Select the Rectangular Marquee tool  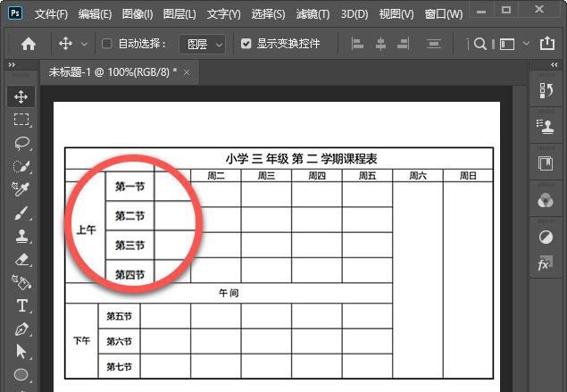point(21,120)
